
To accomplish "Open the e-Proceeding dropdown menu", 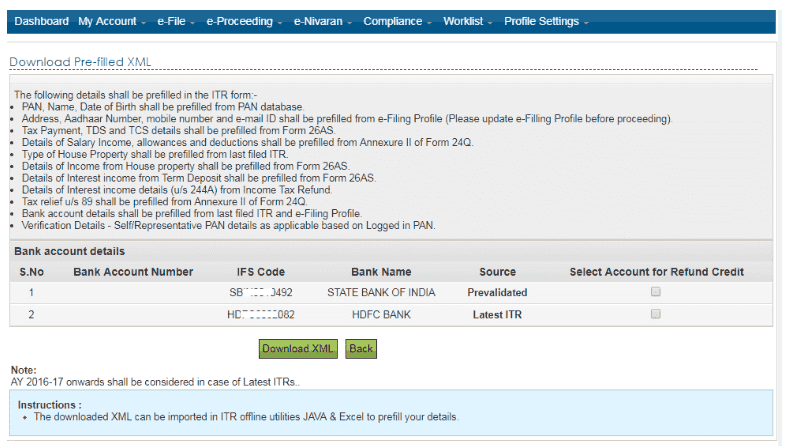I will (x=244, y=21).
